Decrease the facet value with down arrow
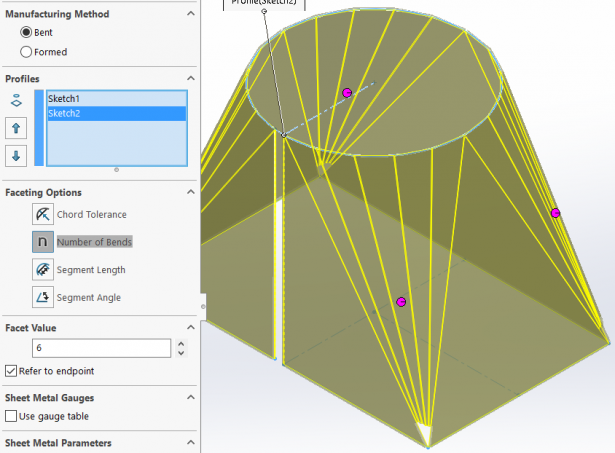Viewport: 615px width, 453px height. pyautogui.click(x=181, y=353)
